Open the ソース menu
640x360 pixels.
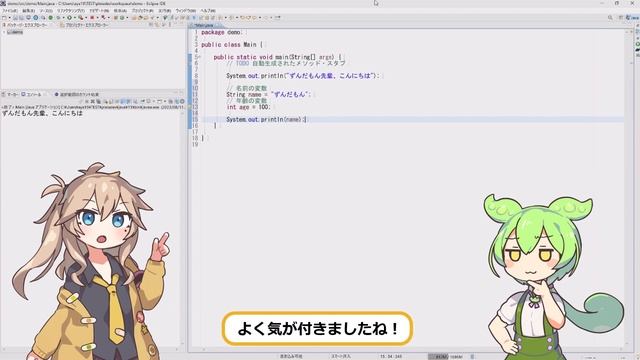pos(46,11)
